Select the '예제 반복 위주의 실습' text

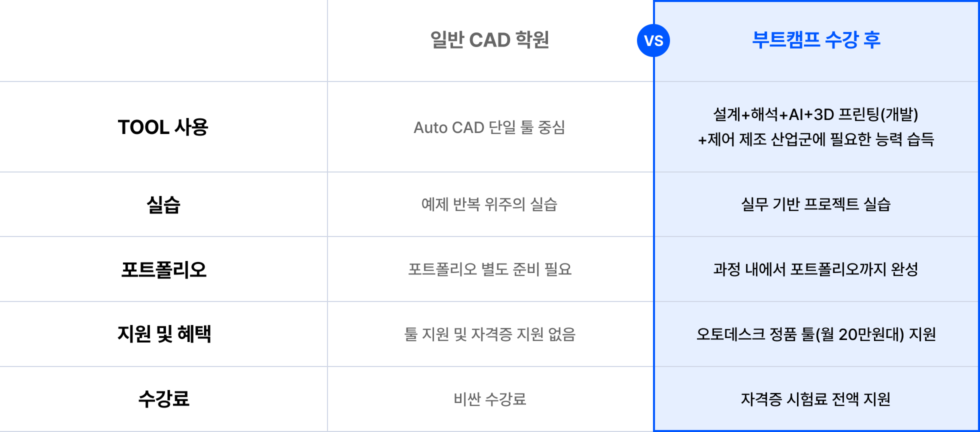(489, 204)
